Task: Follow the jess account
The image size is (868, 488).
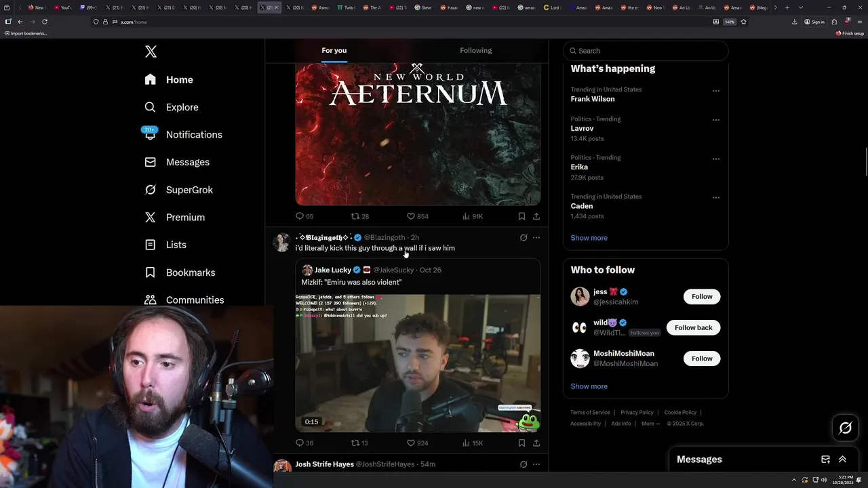Action: pos(702,296)
